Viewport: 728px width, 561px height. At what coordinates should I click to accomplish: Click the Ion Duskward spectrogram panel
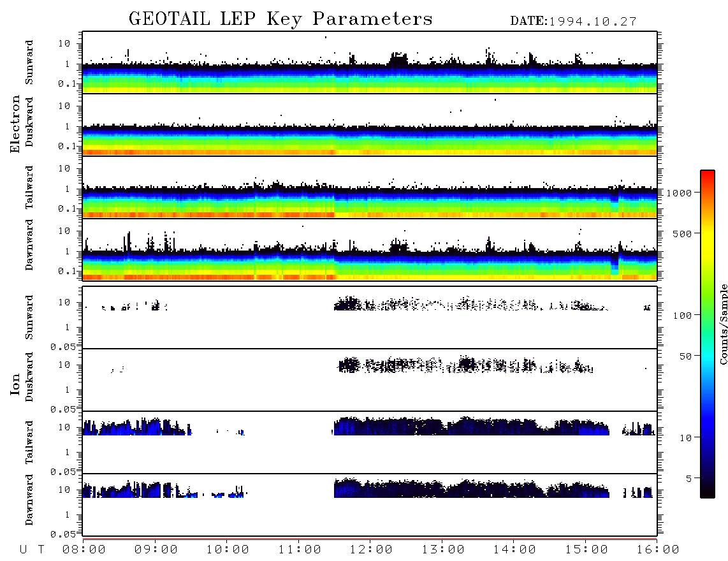[370, 380]
